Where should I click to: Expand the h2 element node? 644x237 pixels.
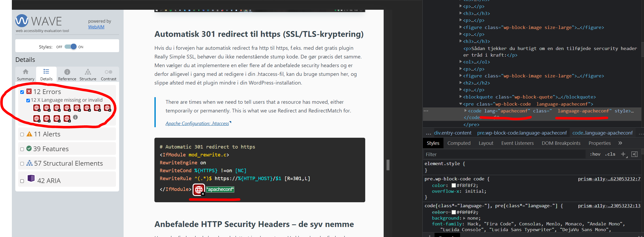coord(461,83)
